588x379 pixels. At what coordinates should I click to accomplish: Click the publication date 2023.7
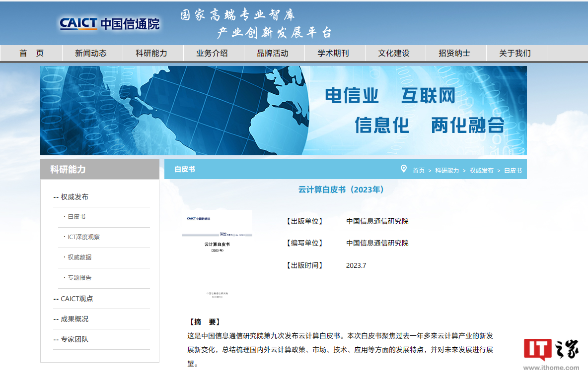[356, 265]
